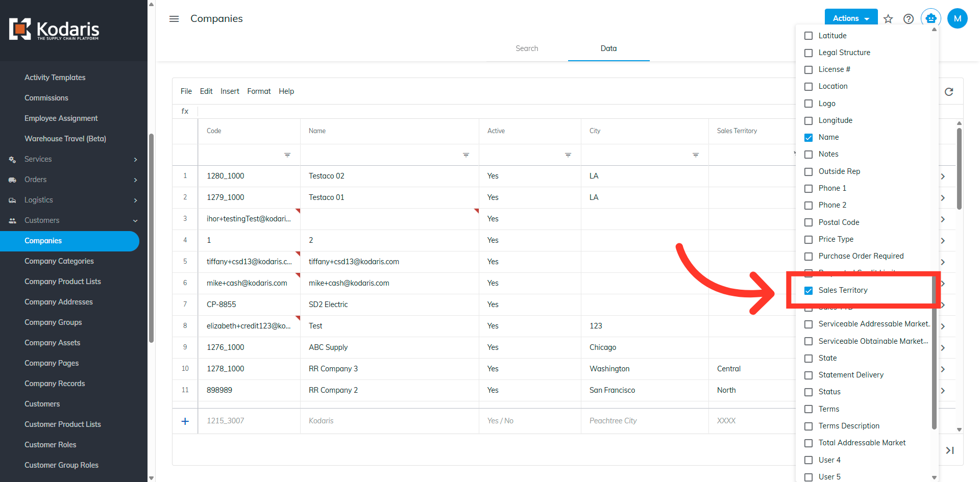Open the Insert menu

(230, 91)
